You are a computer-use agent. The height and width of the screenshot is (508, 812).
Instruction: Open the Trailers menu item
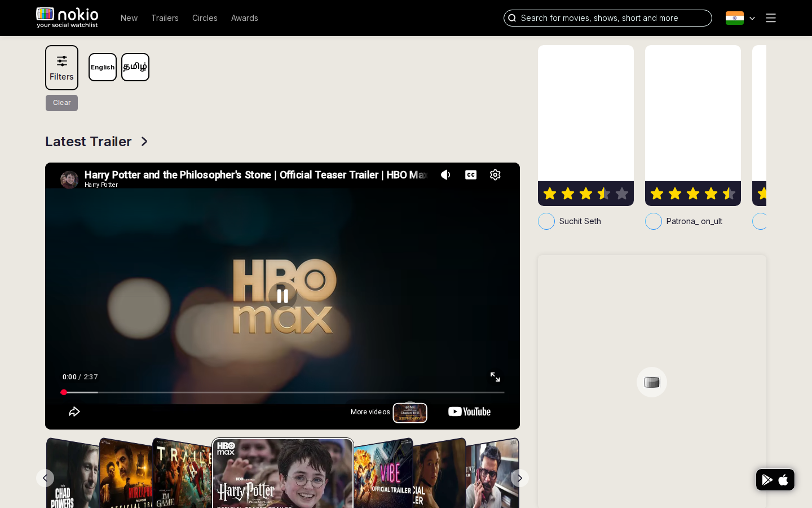point(165,18)
